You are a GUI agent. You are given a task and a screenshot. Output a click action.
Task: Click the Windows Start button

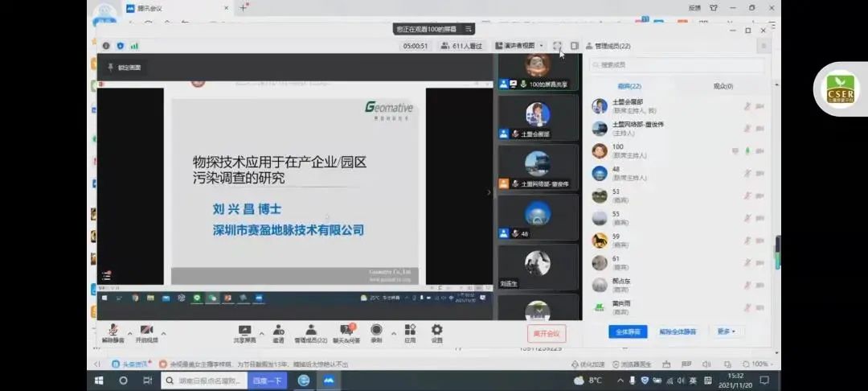tap(99, 381)
